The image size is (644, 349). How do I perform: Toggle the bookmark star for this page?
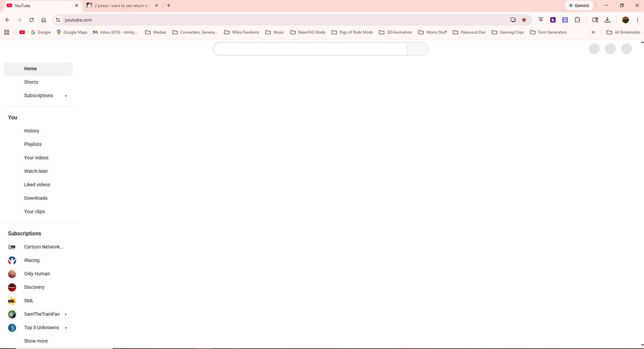point(524,20)
